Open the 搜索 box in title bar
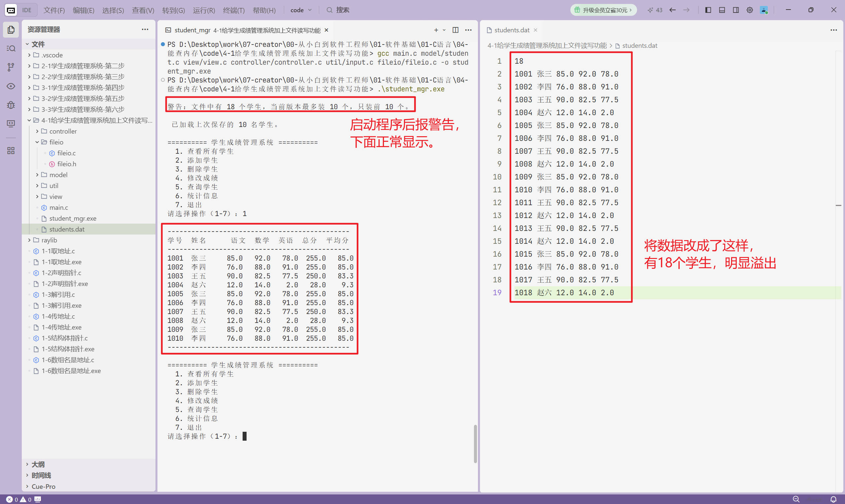845x504 pixels. tap(338, 10)
